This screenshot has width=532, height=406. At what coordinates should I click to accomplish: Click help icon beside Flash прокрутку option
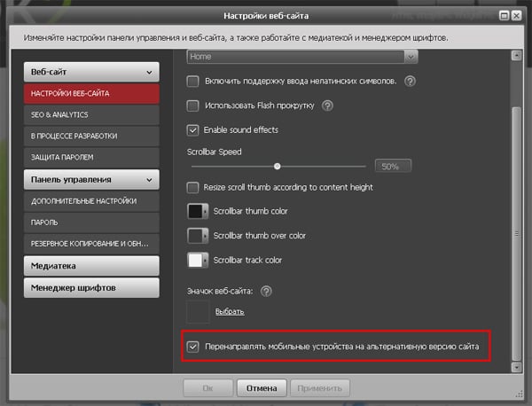point(327,105)
